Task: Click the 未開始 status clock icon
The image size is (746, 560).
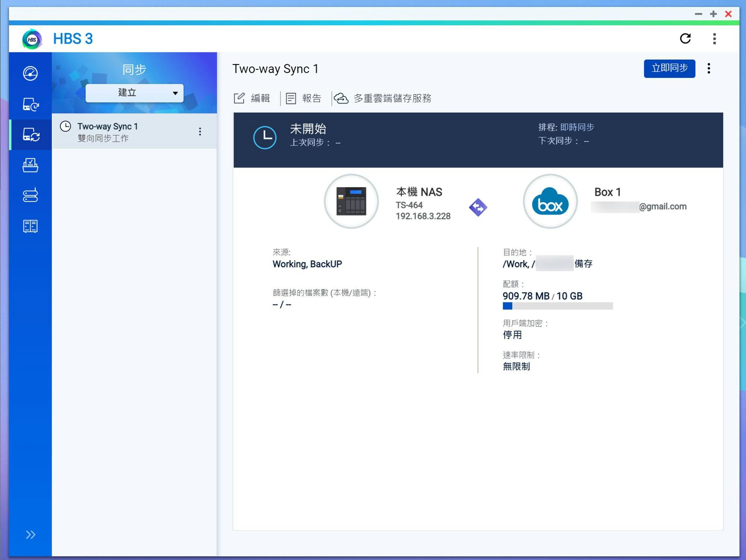Action: [265, 138]
